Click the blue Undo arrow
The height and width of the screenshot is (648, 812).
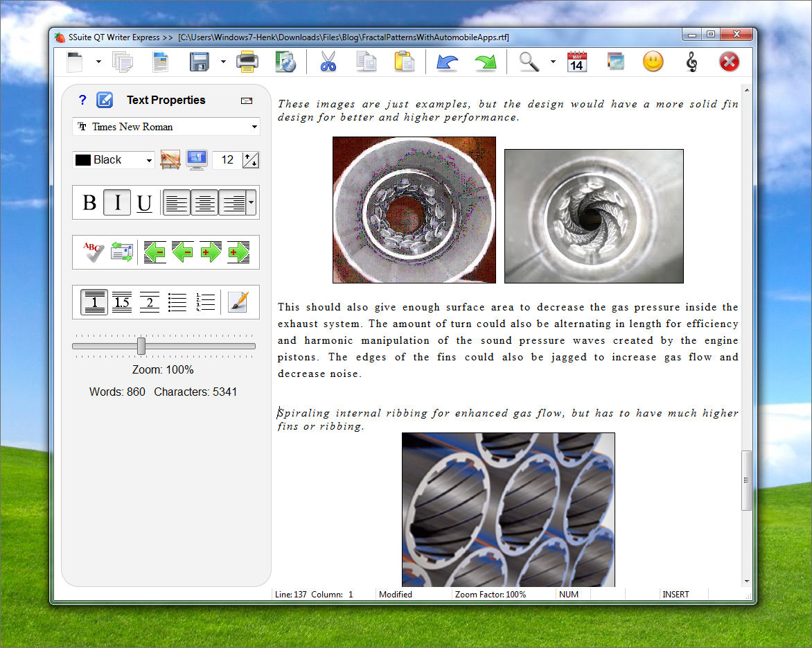[447, 62]
